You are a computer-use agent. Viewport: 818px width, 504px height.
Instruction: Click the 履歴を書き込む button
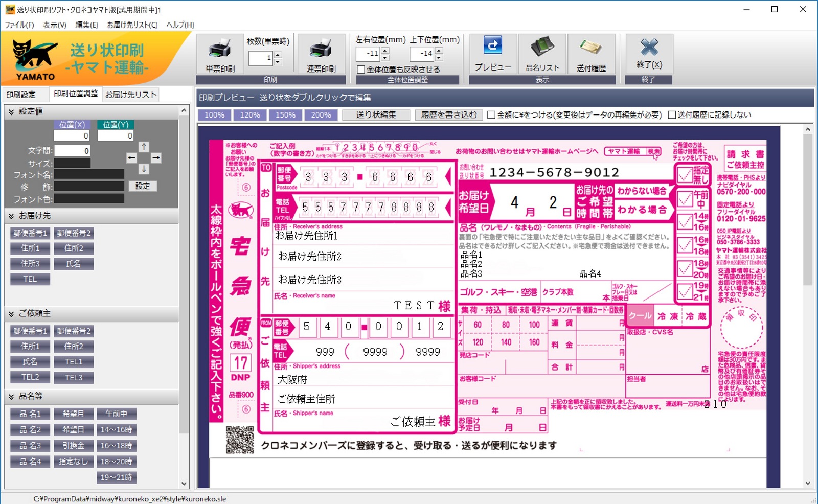pyautogui.click(x=449, y=115)
